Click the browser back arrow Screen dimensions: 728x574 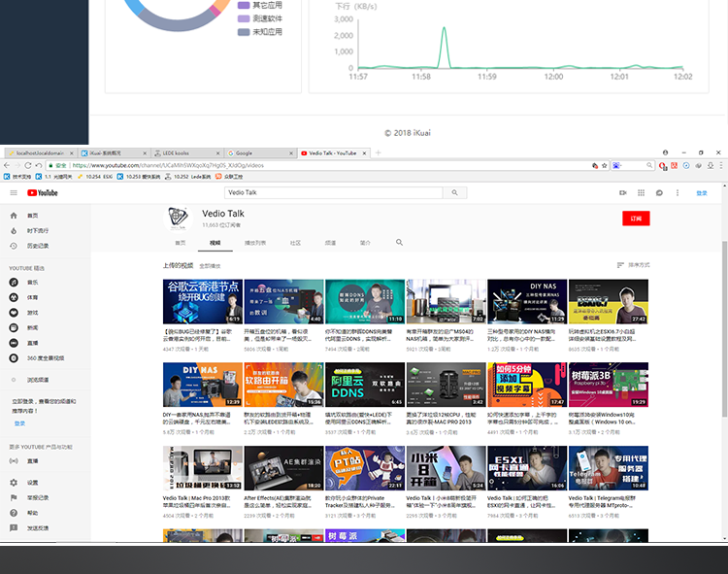(x=7, y=165)
